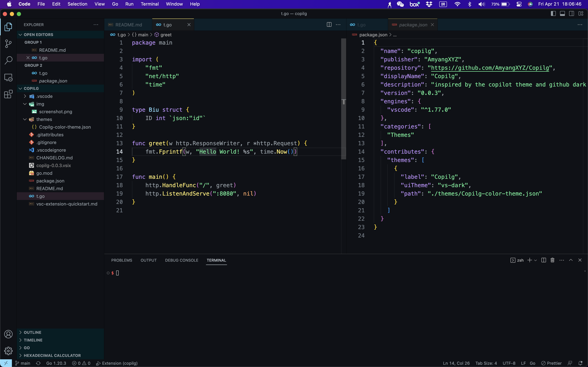Open the new terminal launch profile dropdown
Screen dimensions: 588x367
pos(535,260)
